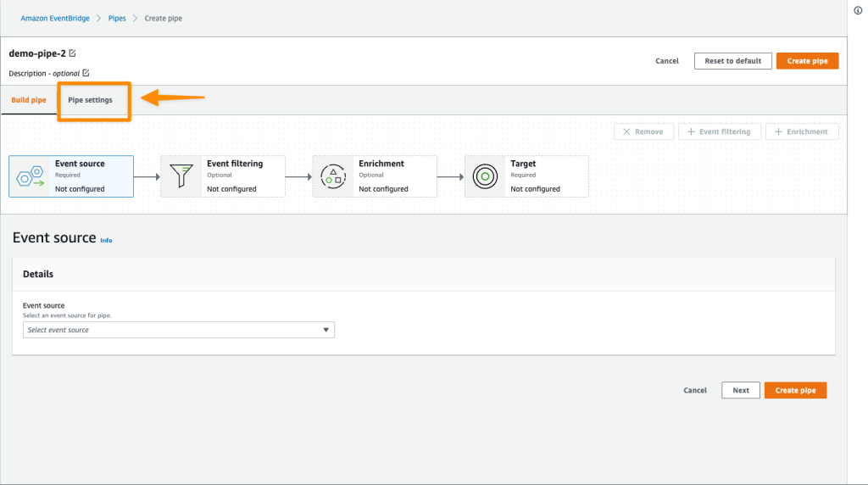Edit the description pencil icon
The height and width of the screenshot is (485, 868).
(86, 73)
